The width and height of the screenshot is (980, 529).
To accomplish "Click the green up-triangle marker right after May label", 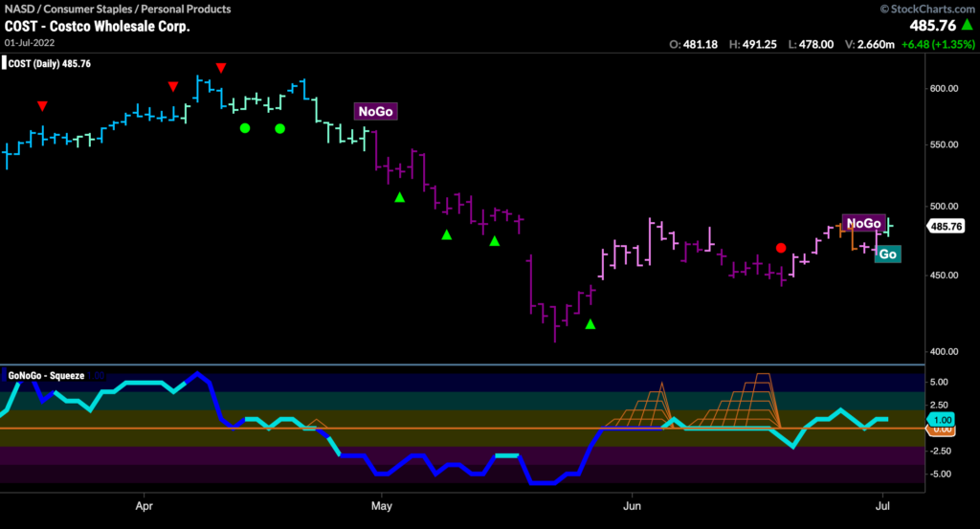I will 399,197.
